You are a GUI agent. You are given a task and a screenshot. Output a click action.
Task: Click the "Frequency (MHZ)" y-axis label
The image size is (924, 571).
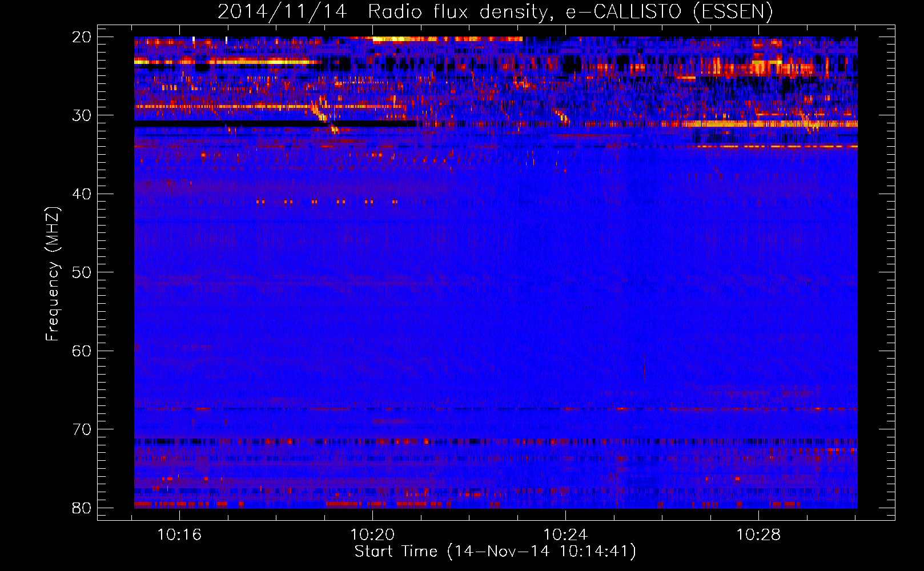coord(53,274)
